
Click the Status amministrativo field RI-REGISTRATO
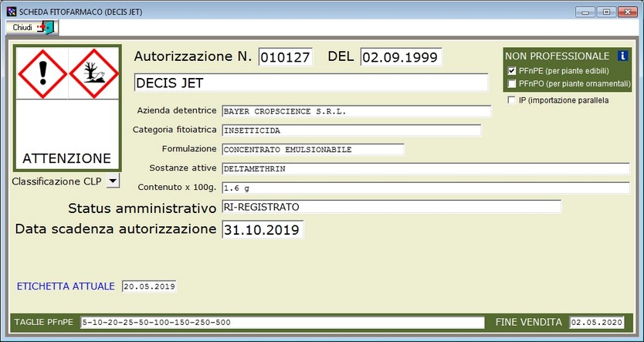click(391, 207)
